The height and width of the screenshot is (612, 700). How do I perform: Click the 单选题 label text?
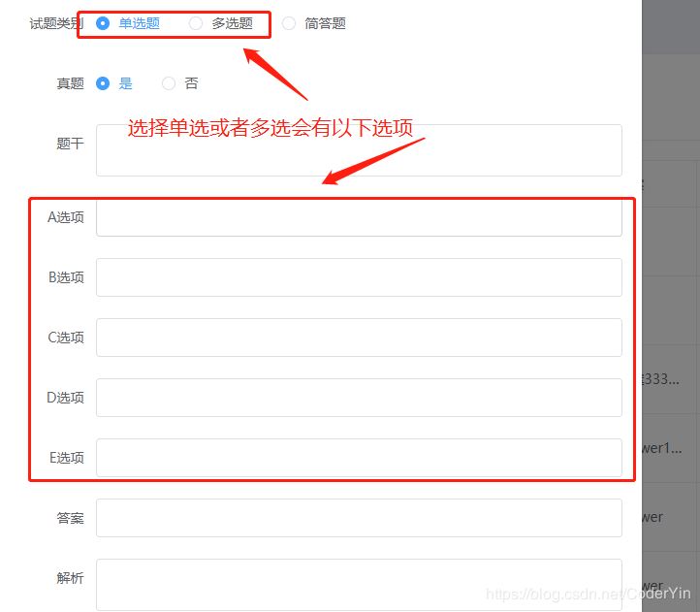tap(140, 23)
